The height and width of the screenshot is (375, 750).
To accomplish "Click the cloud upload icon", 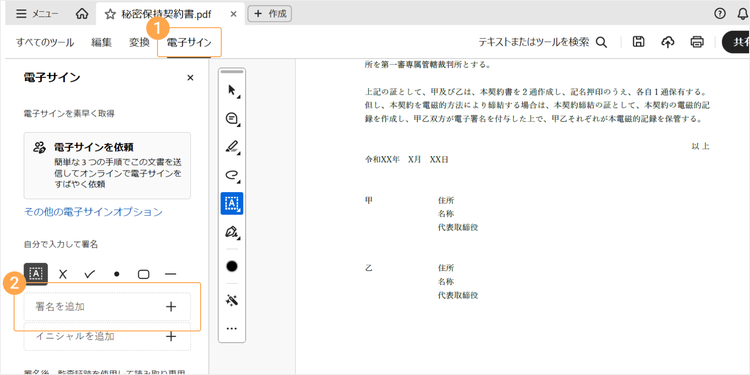I will pos(667,42).
